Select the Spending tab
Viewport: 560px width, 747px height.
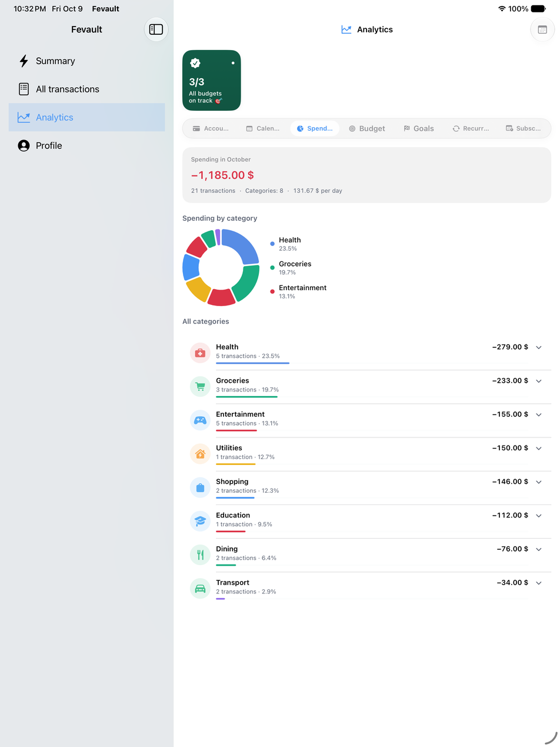(315, 128)
